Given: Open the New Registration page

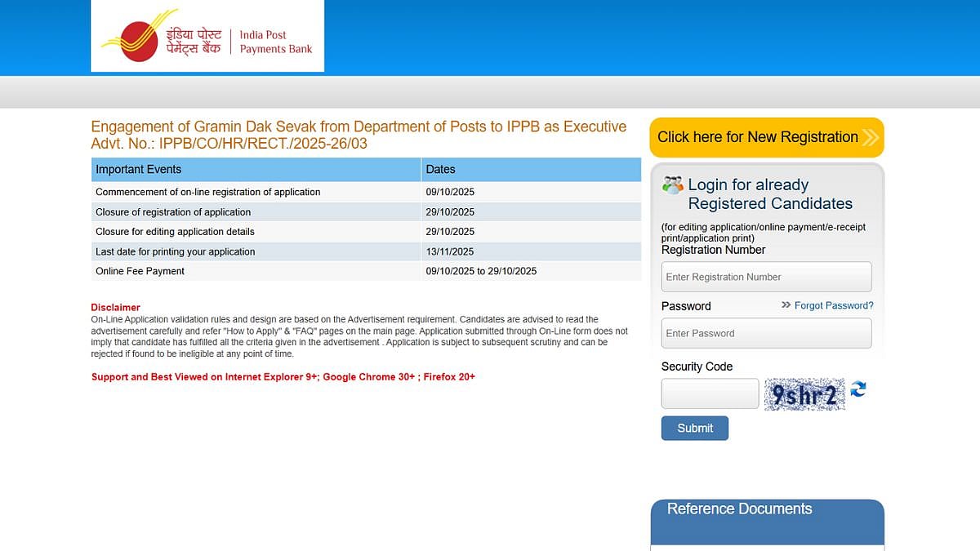Looking at the screenshot, I should (x=757, y=137).
